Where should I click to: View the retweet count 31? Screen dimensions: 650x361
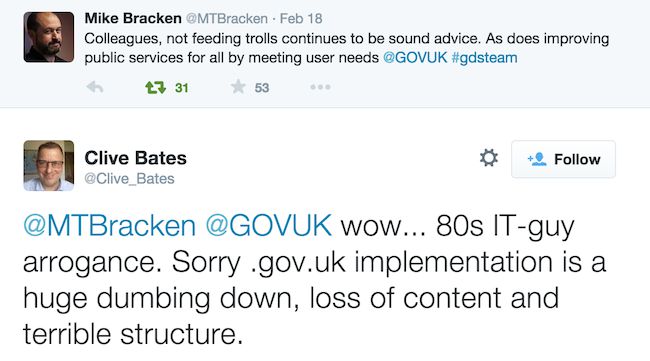182,88
